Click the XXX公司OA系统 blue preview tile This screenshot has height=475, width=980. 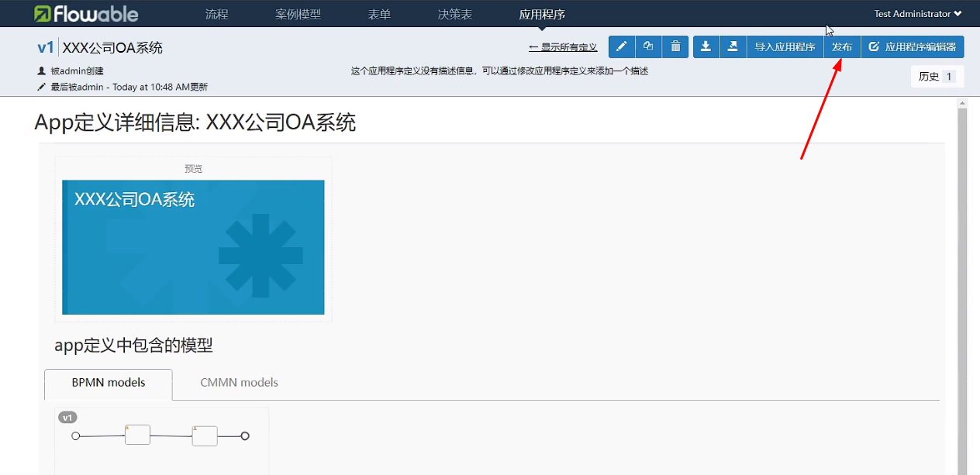click(x=193, y=247)
